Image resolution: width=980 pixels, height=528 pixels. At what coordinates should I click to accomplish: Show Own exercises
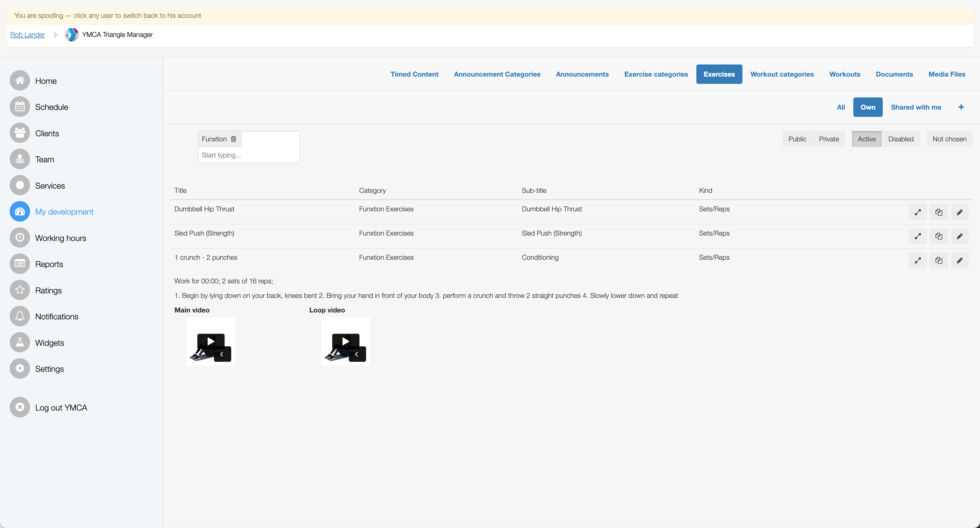click(x=868, y=107)
